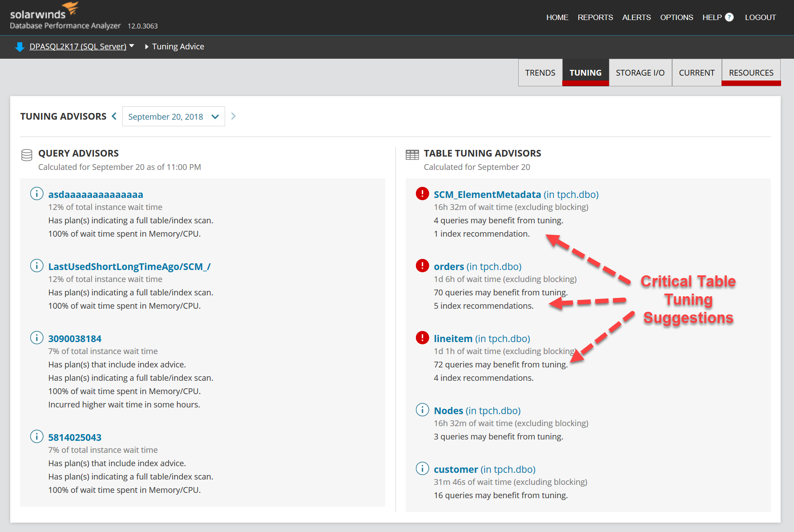
Task: Click info icon beside customer table
Action: tap(422, 468)
